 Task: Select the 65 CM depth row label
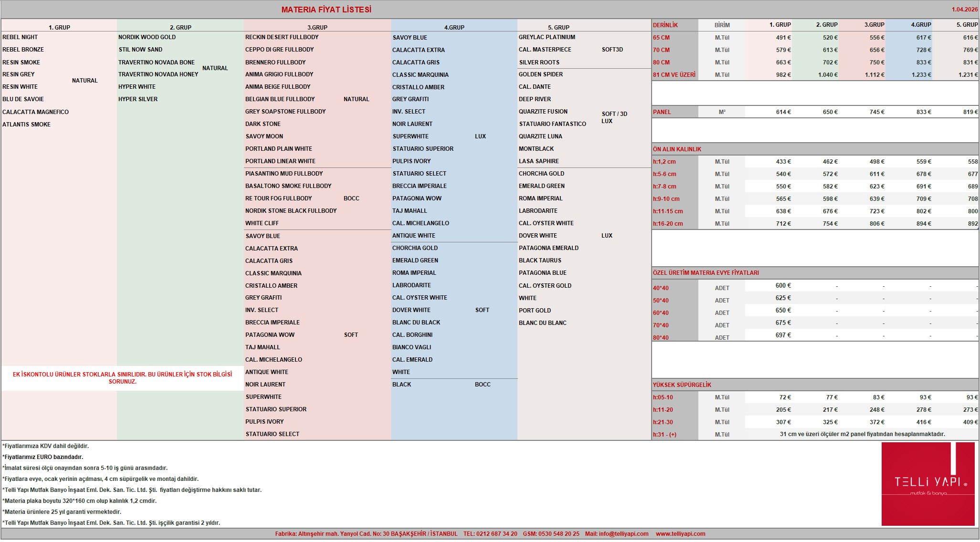[x=661, y=37]
